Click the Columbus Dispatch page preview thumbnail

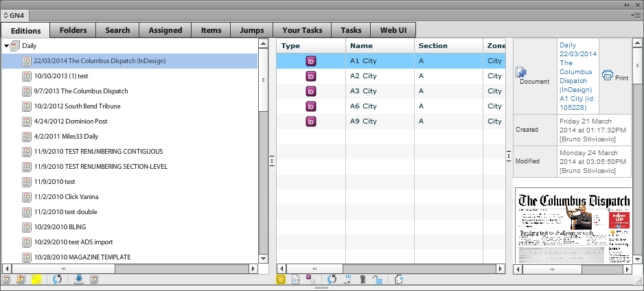pyautogui.click(x=573, y=226)
